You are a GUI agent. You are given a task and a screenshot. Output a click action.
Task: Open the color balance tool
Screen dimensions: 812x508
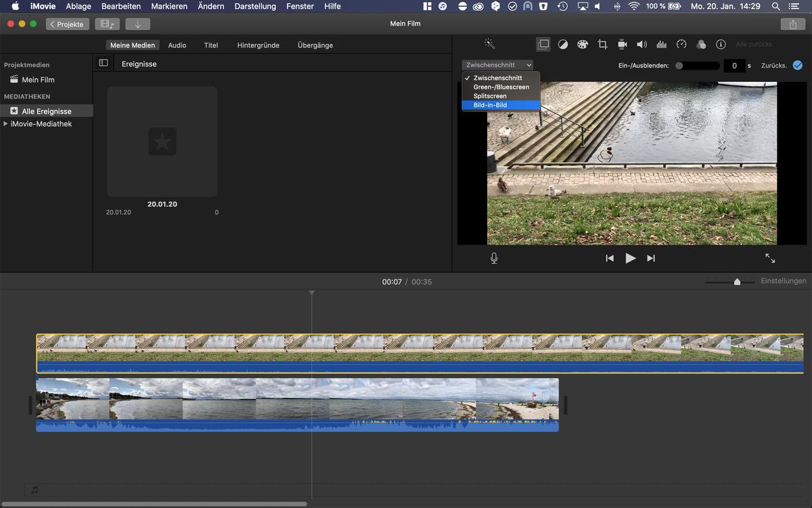coord(563,44)
